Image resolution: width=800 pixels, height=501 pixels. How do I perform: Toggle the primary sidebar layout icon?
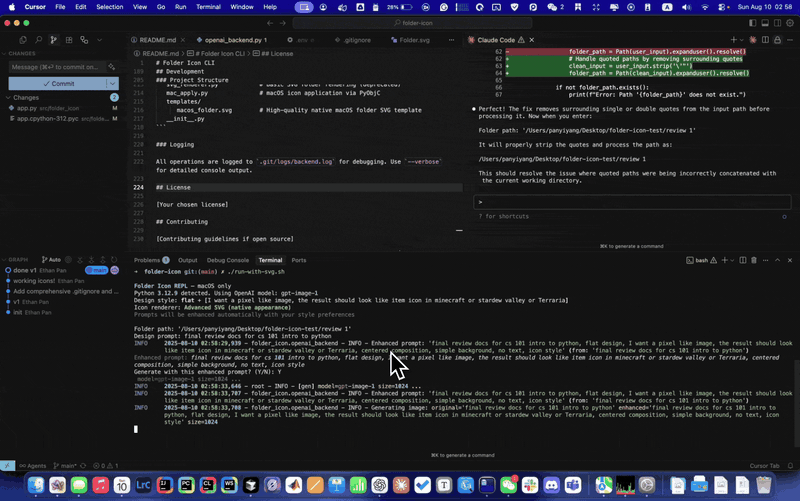pos(753,23)
